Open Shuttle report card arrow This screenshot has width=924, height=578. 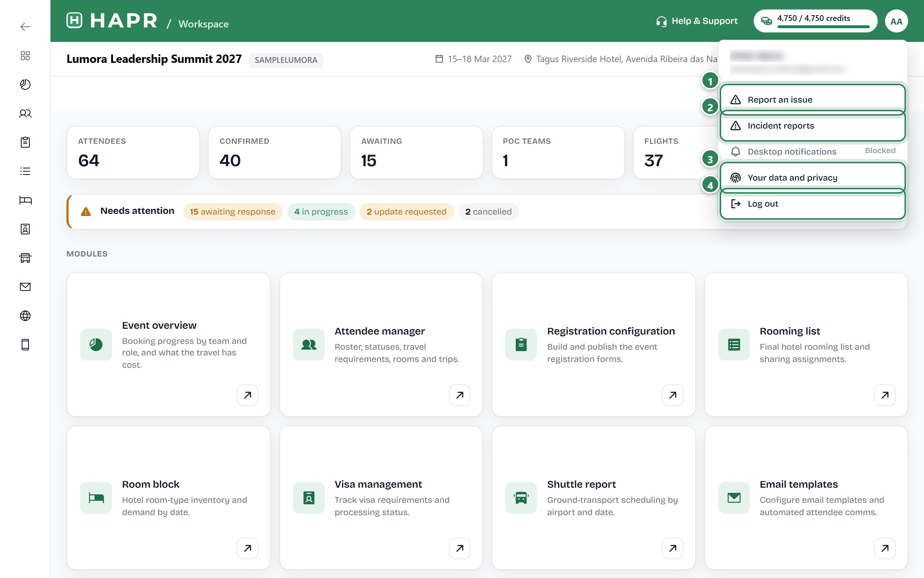pos(672,548)
